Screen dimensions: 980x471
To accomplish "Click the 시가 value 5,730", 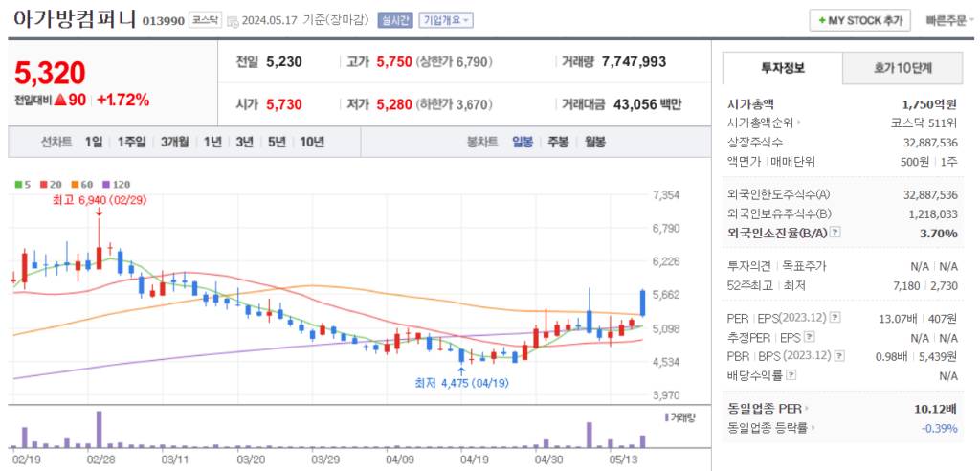I will pos(284,104).
